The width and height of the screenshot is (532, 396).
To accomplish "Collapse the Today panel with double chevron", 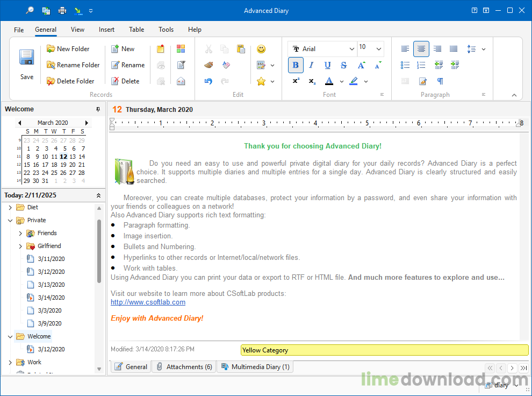I will point(98,195).
